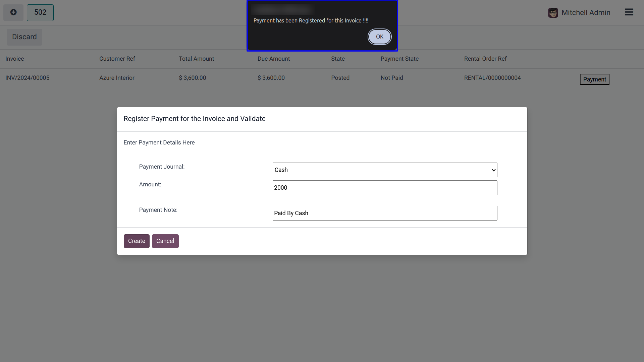
Task: Open the Payment Journal dropdown
Action: (x=385, y=170)
